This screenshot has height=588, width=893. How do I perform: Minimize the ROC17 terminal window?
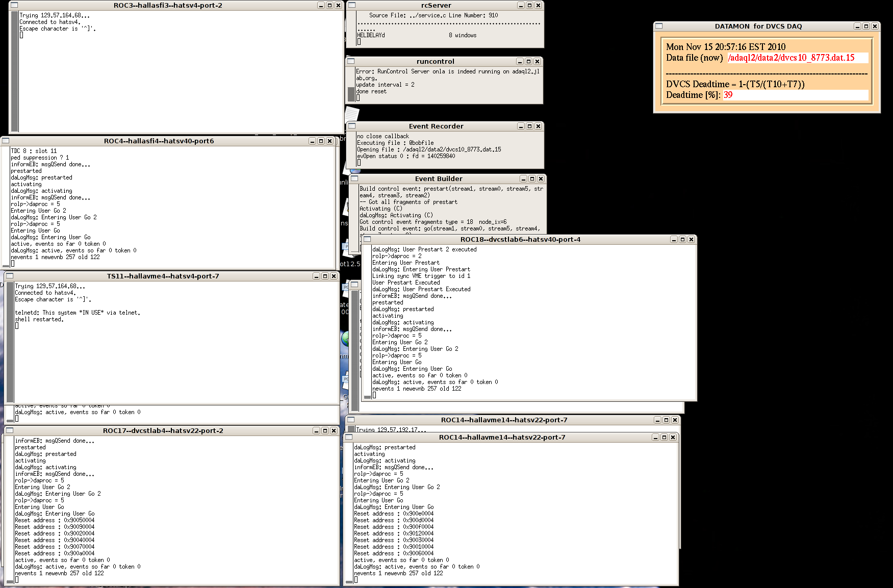[x=316, y=431]
